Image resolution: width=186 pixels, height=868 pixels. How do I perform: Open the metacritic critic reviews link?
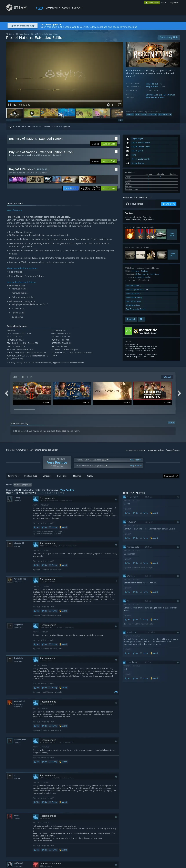click(x=147, y=333)
